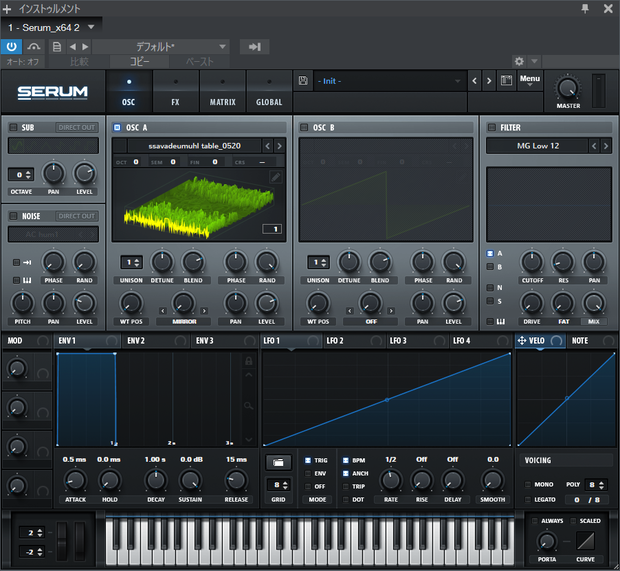Click the OSC A wavetable edit pencil icon
This screenshot has width=620, height=571.
[x=276, y=177]
